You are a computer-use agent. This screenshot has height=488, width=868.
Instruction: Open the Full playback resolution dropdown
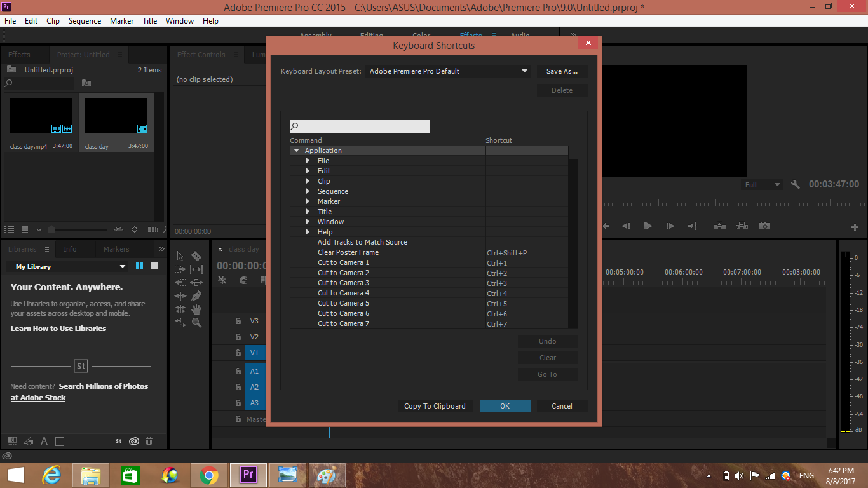763,185
